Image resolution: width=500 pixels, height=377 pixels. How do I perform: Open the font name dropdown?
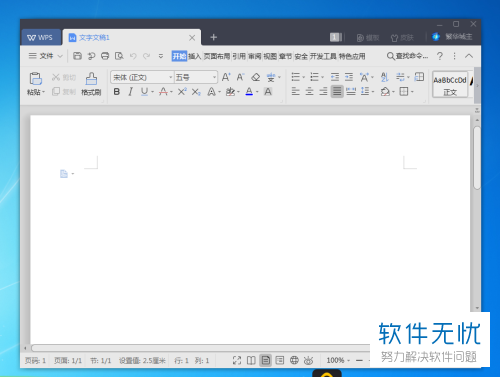170,77
